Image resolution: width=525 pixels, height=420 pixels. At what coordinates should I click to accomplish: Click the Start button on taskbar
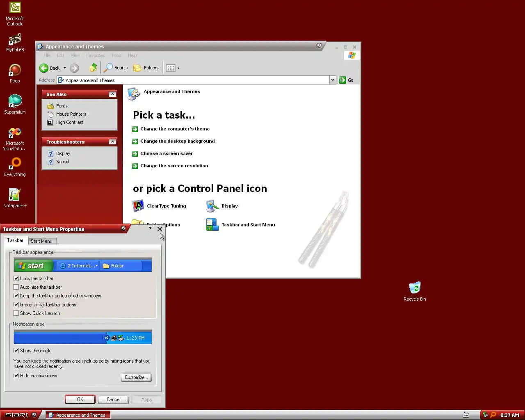pos(20,415)
